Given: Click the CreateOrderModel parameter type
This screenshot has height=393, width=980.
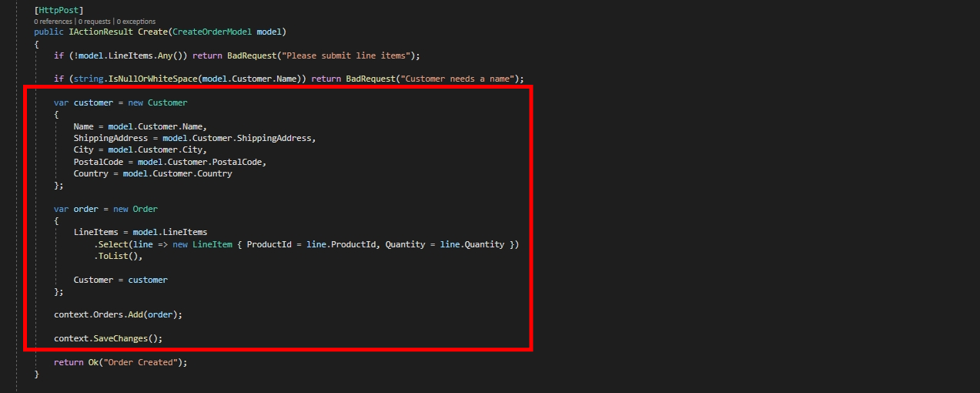Looking at the screenshot, I should (x=213, y=32).
